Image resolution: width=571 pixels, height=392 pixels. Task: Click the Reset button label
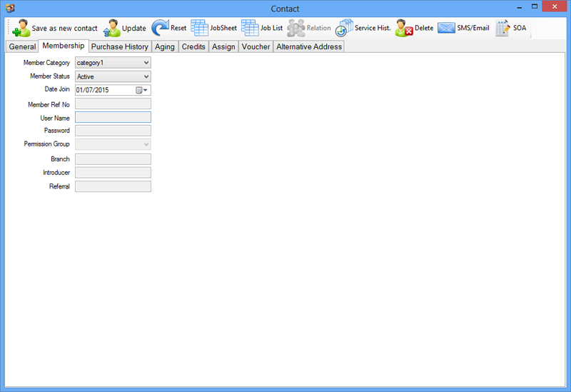pos(178,28)
